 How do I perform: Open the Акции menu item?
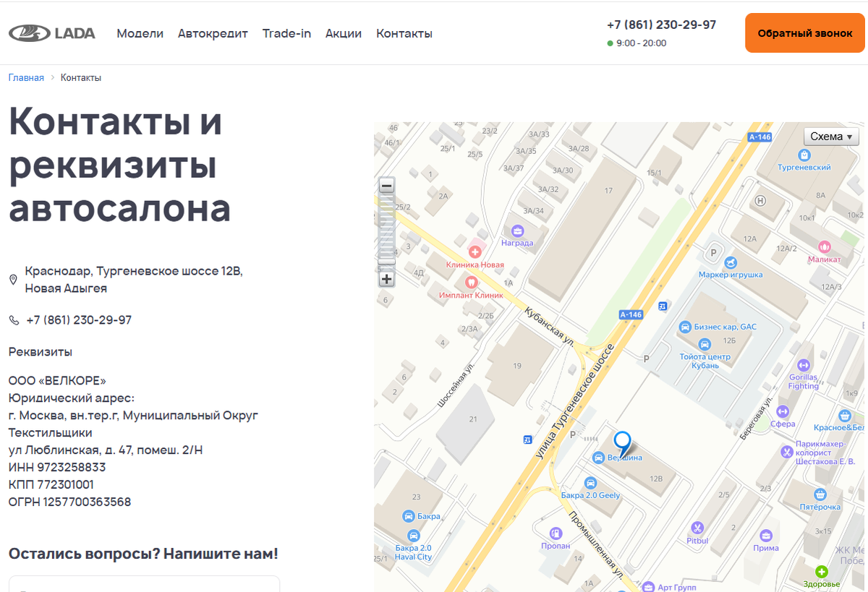[344, 33]
